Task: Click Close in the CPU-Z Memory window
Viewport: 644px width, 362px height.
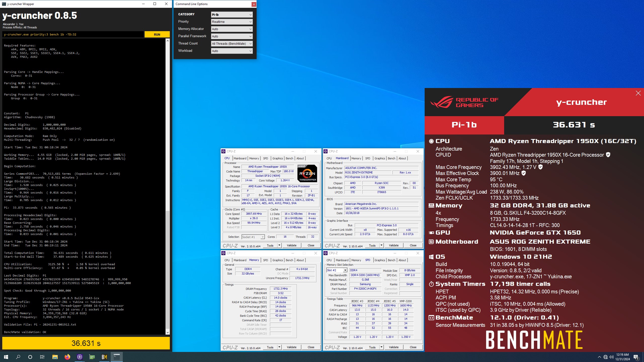Action: coord(311,347)
